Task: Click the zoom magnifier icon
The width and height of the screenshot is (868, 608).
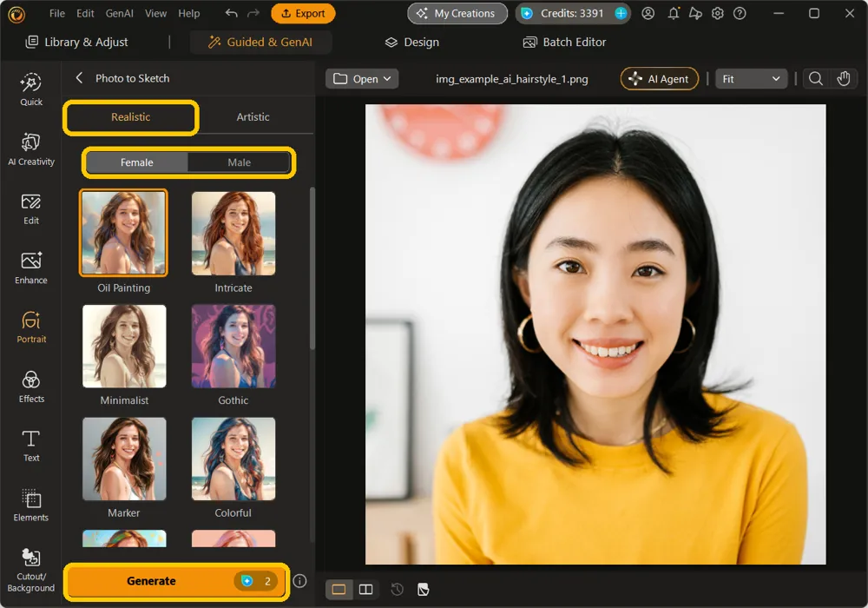Action: click(815, 79)
